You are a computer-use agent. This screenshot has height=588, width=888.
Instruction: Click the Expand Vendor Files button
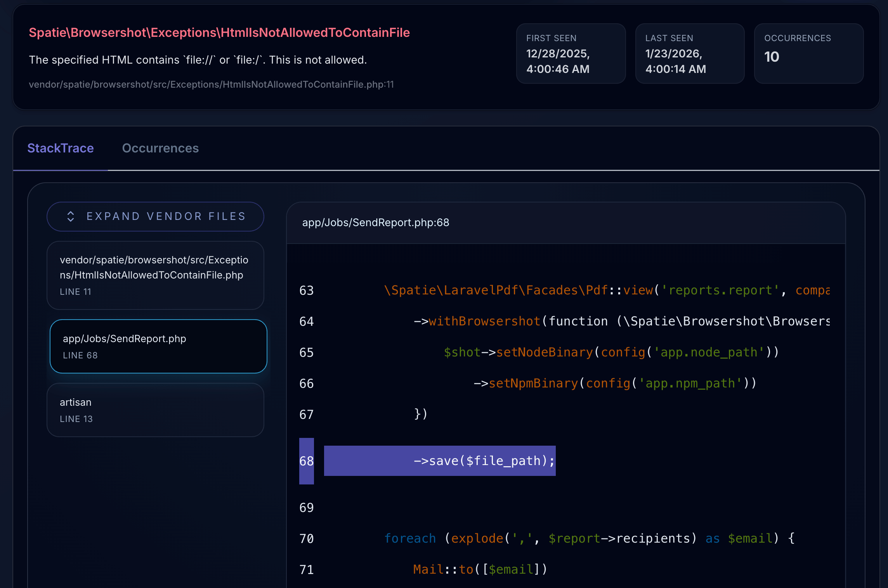pyautogui.click(x=155, y=216)
